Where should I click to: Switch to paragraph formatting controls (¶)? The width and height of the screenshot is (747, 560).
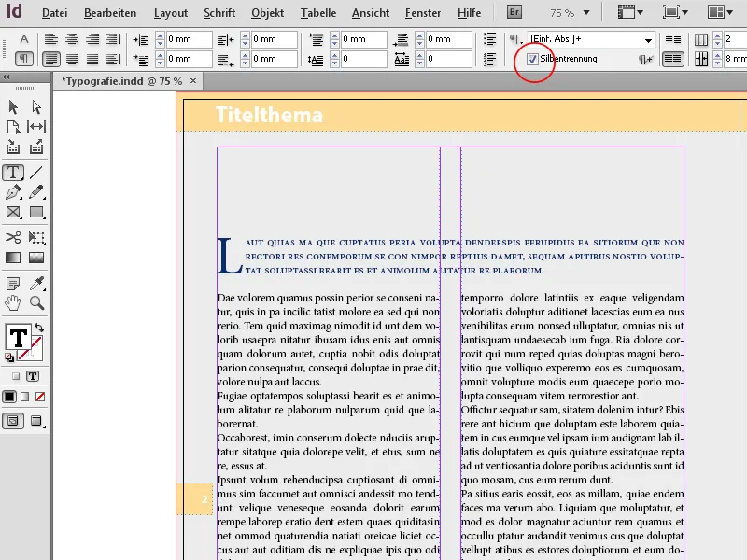(24, 59)
